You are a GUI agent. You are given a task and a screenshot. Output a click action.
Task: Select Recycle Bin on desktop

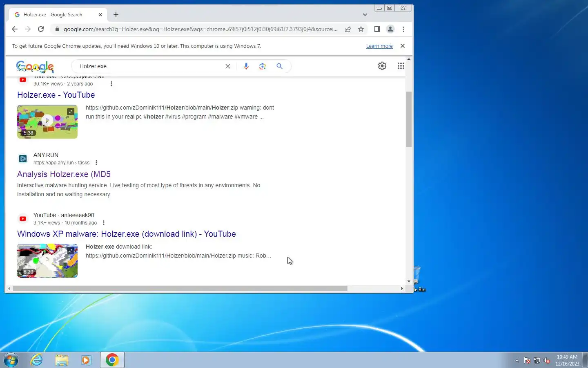(420, 279)
